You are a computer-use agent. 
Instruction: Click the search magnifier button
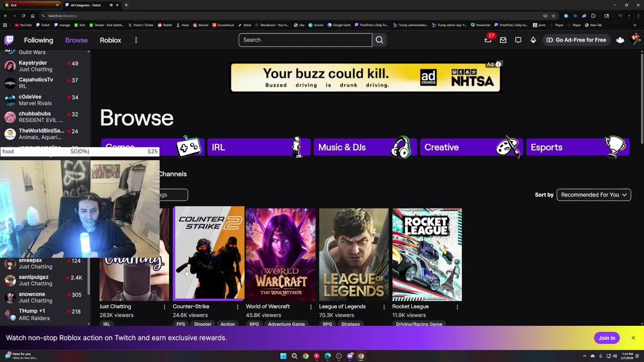(x=379, y=40)
